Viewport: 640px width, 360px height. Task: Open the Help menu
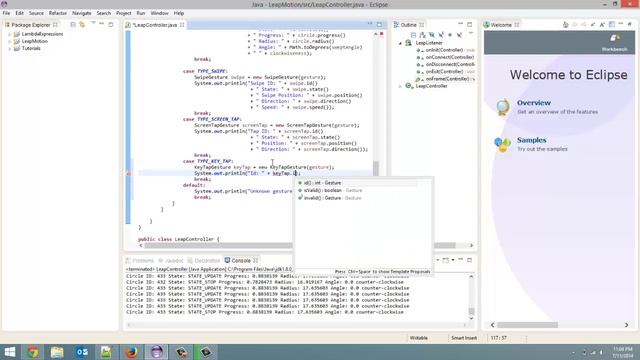click(x=179, y=13)
